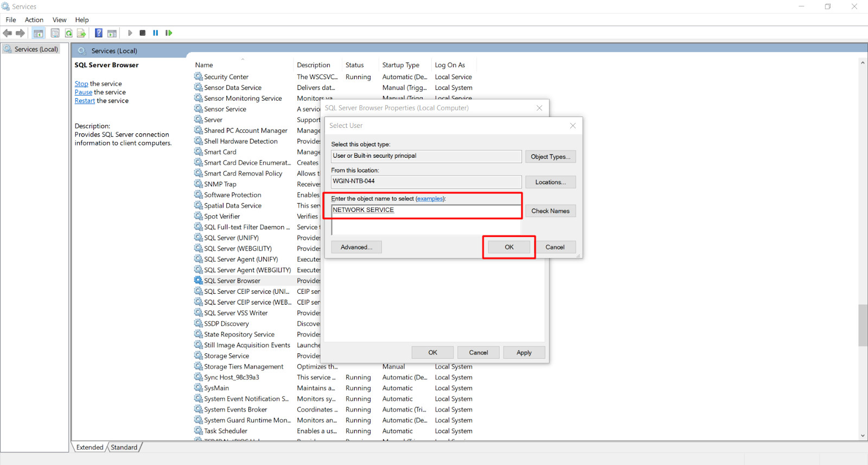Viewport: 868px width, 465px height.
Task: Open the examples hyperlink
Action: click(x=430, y=199)
